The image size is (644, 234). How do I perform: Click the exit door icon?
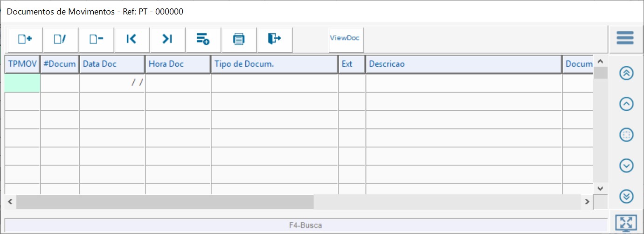(274, 39)
